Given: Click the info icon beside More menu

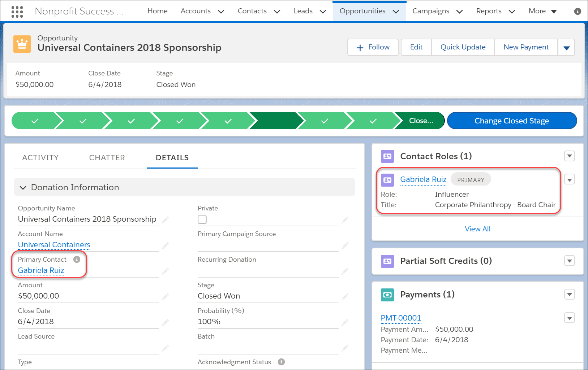Looking at the screenshot, I should tap(578, 11).
